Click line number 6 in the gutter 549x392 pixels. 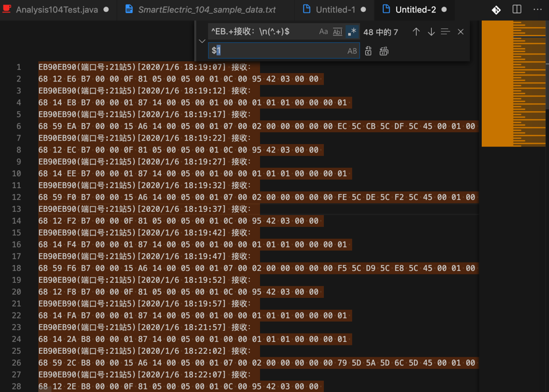pos(18,126)
